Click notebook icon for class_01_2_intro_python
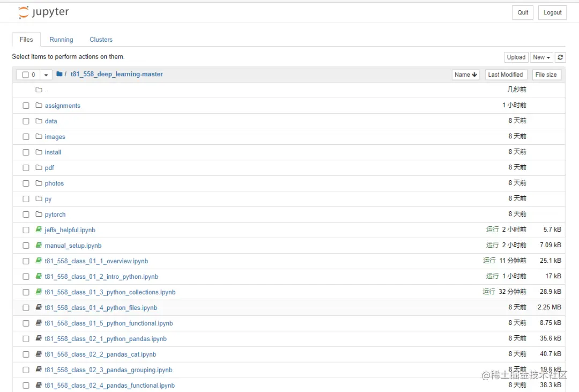Image resolution: width=579 pixels, height=392 pixels. [39, 276]
